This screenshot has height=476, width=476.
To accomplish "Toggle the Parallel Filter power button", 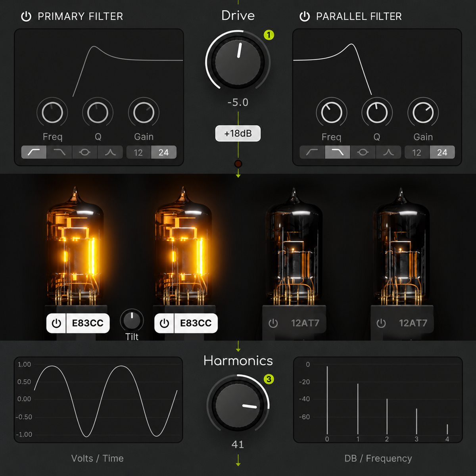I will (305, 17).
